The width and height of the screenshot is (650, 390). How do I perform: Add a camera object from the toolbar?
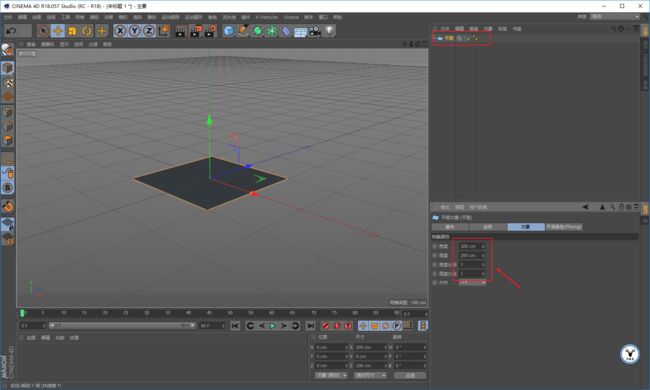[x=315, y=31]
